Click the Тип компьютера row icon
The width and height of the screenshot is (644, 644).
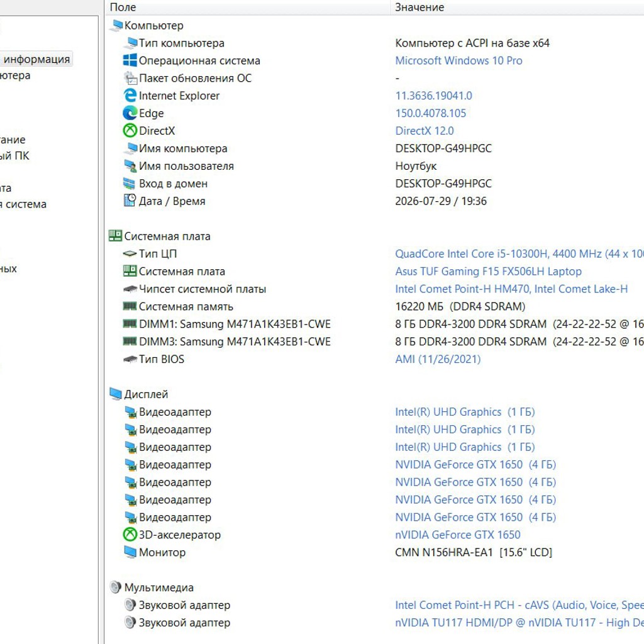coord(131,43)
